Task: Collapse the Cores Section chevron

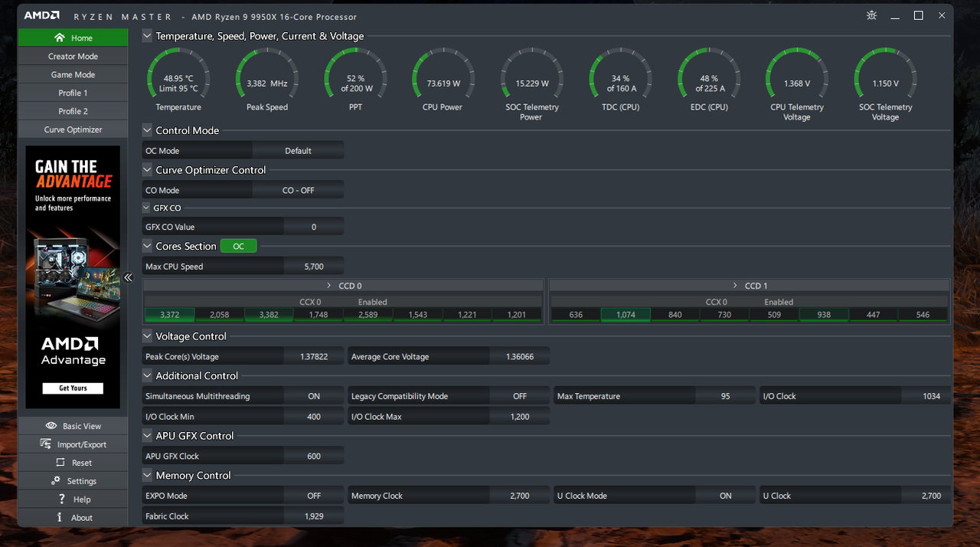Action: tap(147, 246)
